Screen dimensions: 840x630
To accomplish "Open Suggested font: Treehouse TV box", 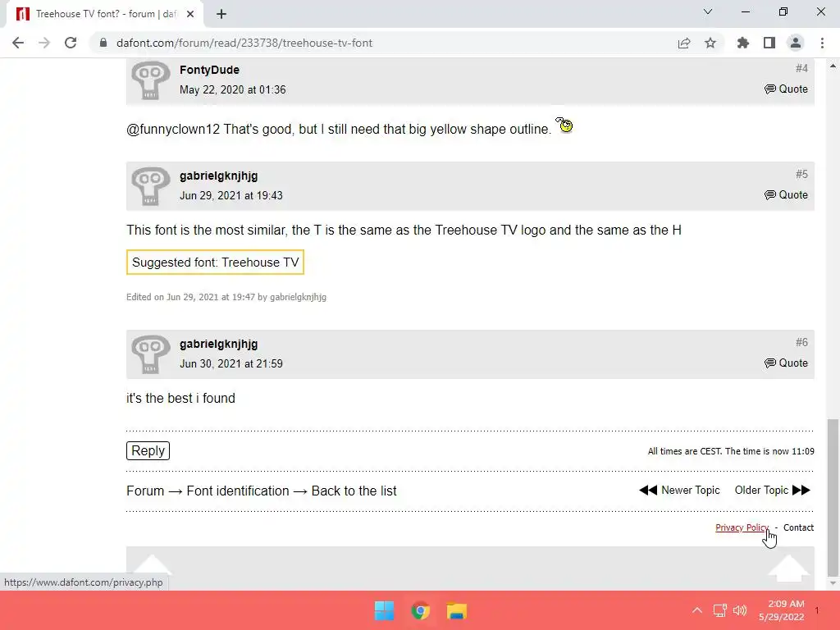I will (216, 262).
